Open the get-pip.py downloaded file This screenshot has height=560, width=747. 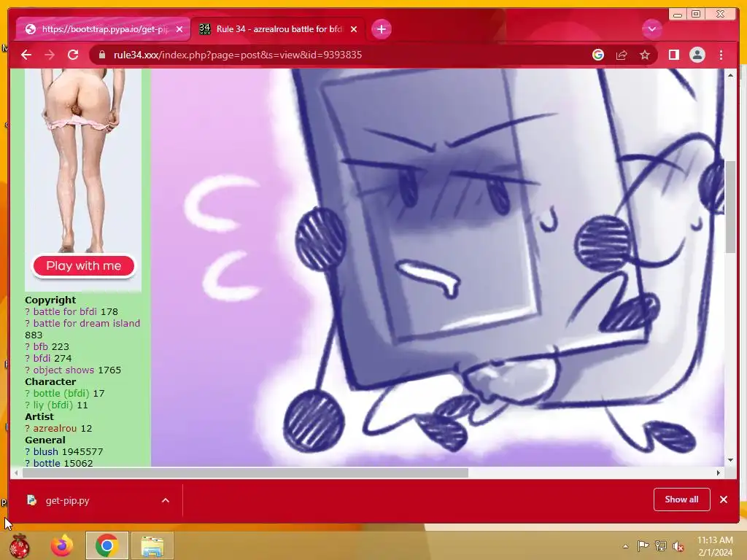tap(66, 500)
